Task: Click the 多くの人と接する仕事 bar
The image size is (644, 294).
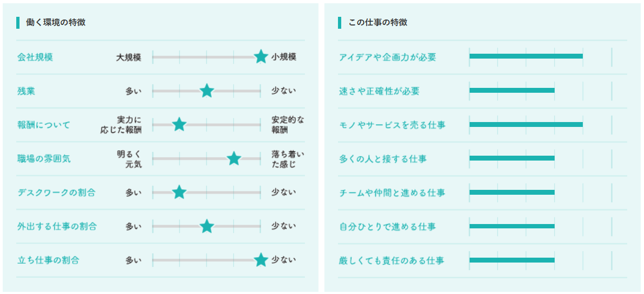Action: point(511,158)
